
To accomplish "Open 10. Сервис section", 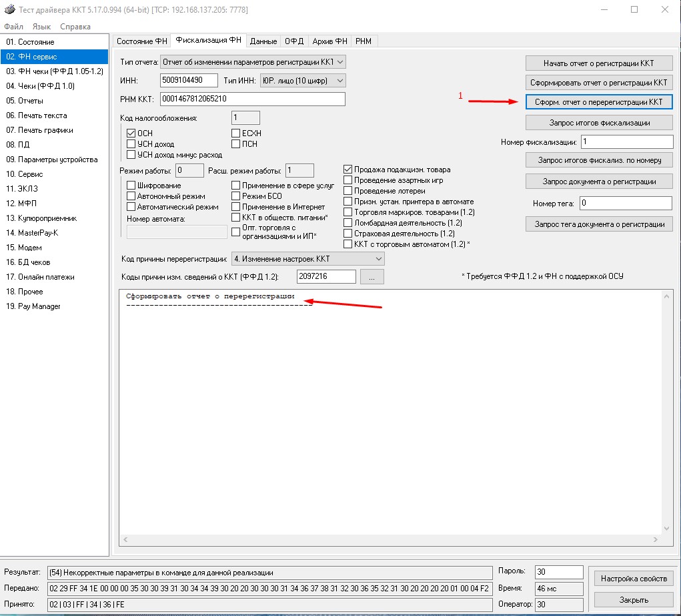I will point(54,174).
